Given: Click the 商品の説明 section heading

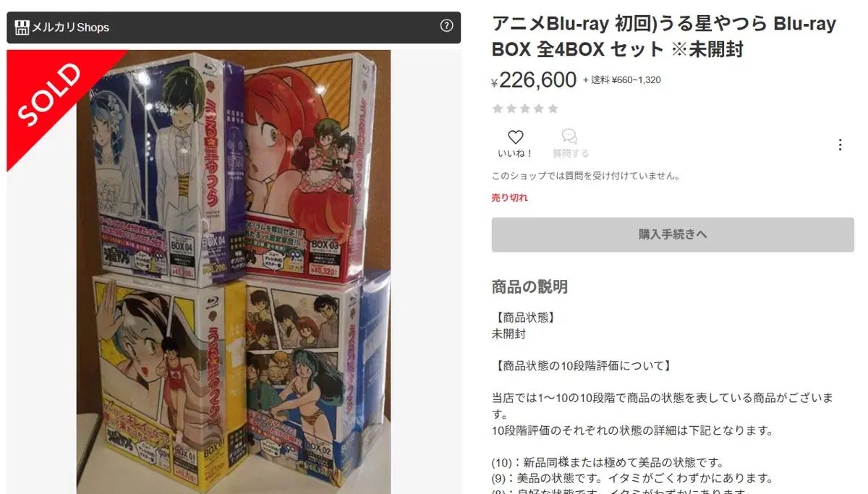Looking at the screenshot, I should pos(529,287).
